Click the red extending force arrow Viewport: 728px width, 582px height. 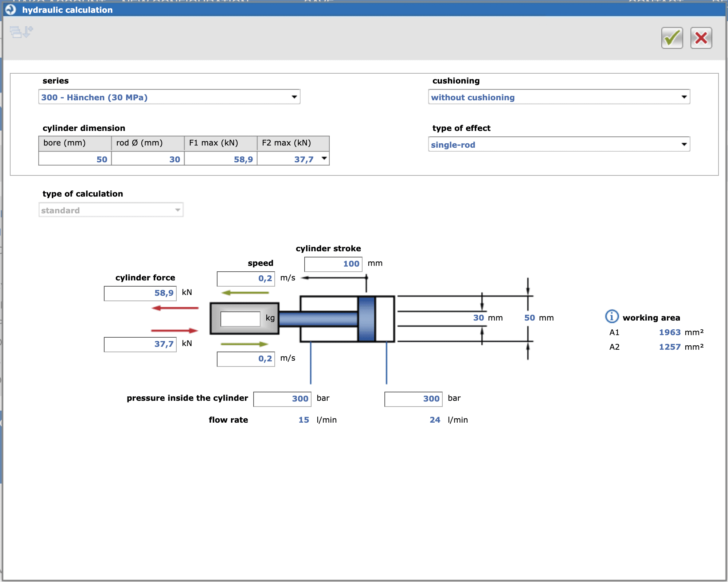coord(175,308)
